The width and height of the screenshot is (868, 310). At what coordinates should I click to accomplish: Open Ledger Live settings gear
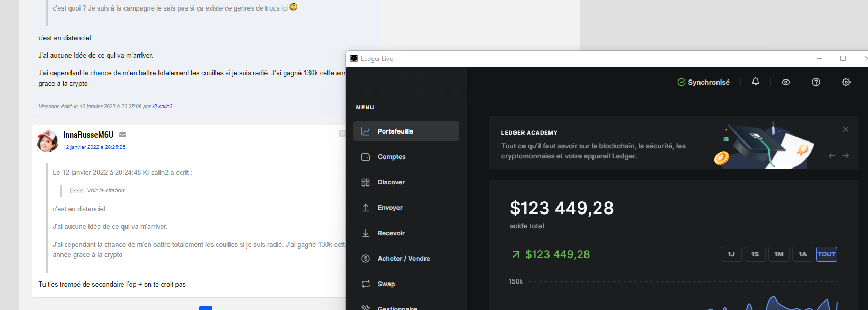coord(846,82)
